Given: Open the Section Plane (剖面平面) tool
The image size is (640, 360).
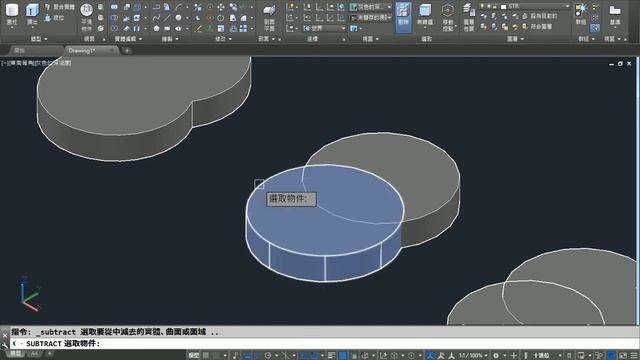Looking at the screenshot, I should pos(269,17).
